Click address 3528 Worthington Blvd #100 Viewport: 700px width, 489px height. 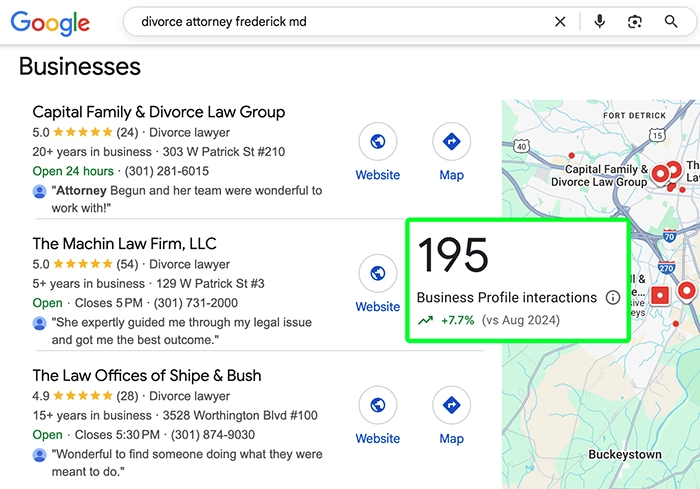240,416
